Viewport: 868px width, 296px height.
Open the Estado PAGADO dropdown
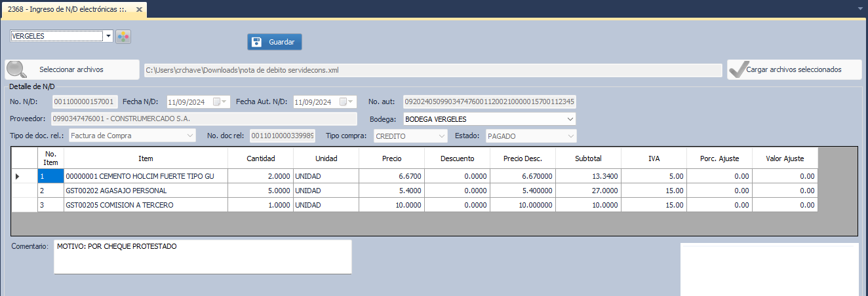coord(571,136)
